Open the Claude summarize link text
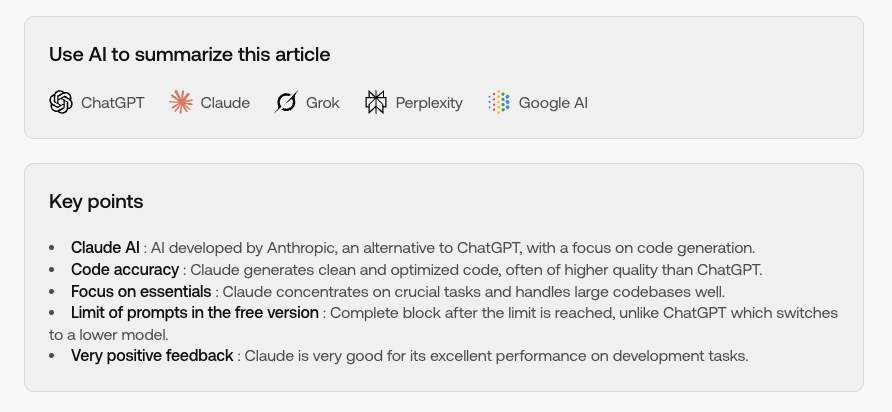892x412 pixels. point(225,103)
